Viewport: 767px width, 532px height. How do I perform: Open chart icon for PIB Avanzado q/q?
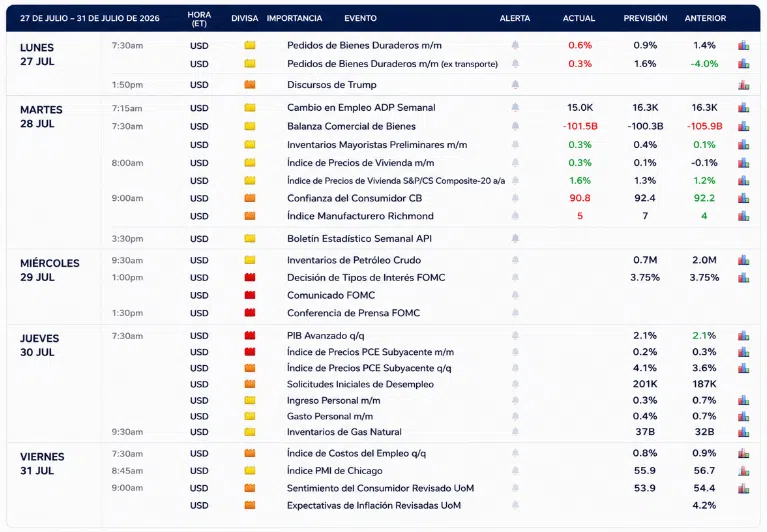click(744, 335)
